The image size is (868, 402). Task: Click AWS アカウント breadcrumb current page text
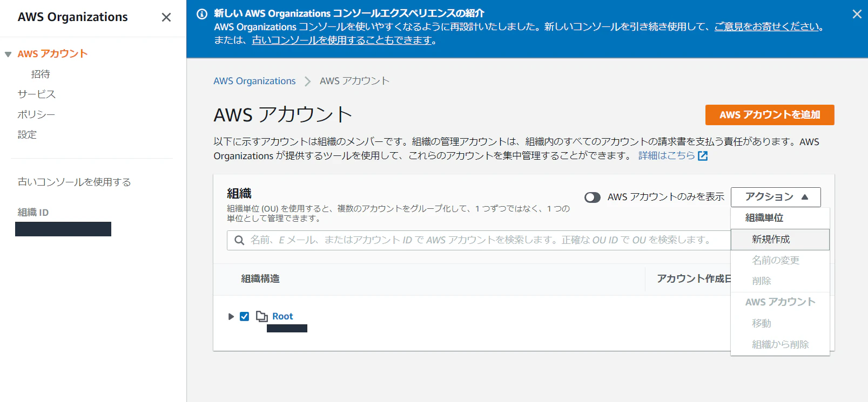click(354, 81)
